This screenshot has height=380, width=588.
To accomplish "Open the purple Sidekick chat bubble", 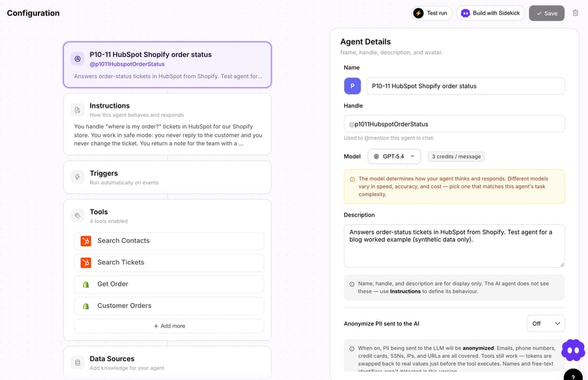I will [x=572, y=351].
